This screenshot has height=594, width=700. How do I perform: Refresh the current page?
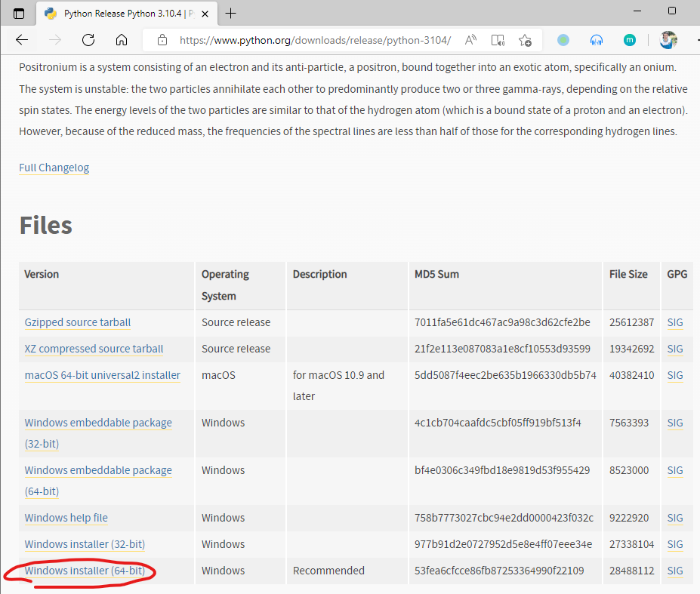[88, 40]
